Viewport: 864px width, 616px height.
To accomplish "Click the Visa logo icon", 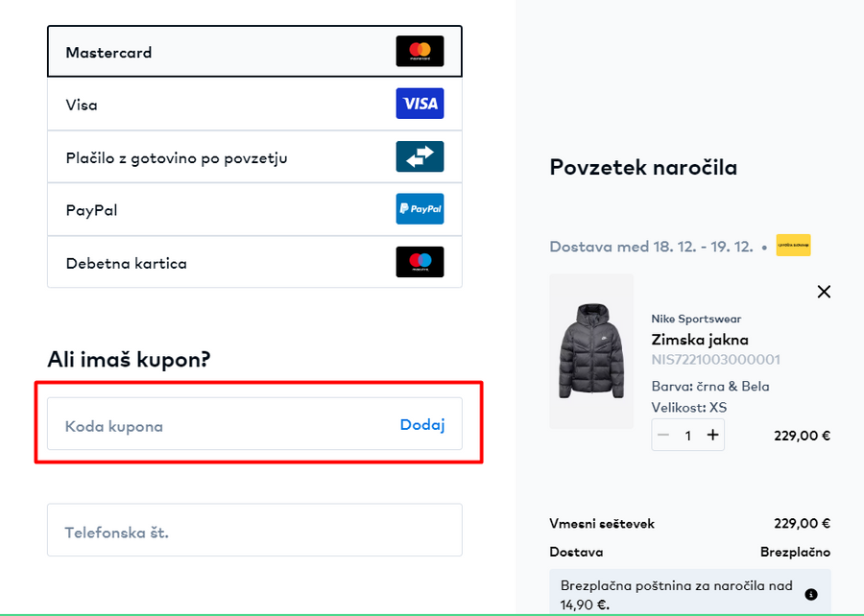I will coord(420,104).
